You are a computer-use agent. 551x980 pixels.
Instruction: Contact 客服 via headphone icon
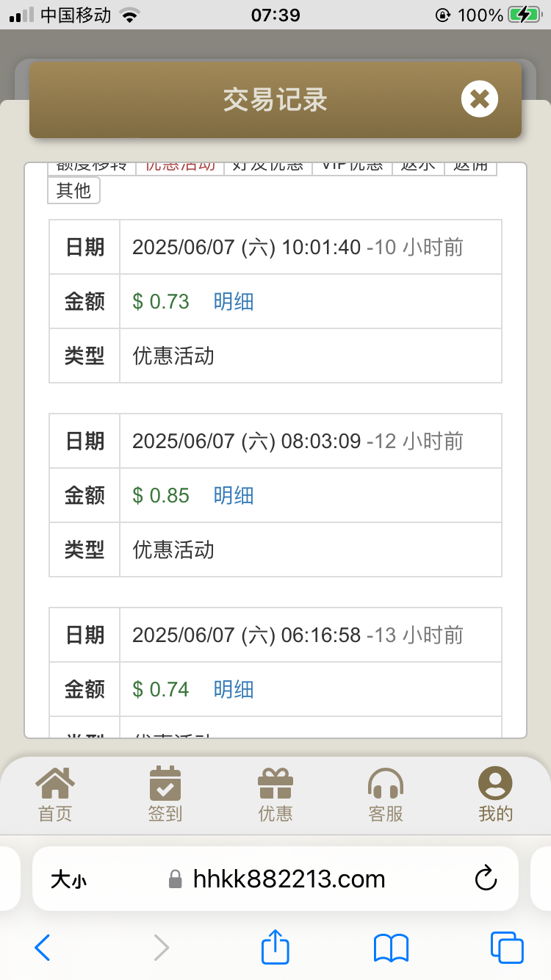386,793
